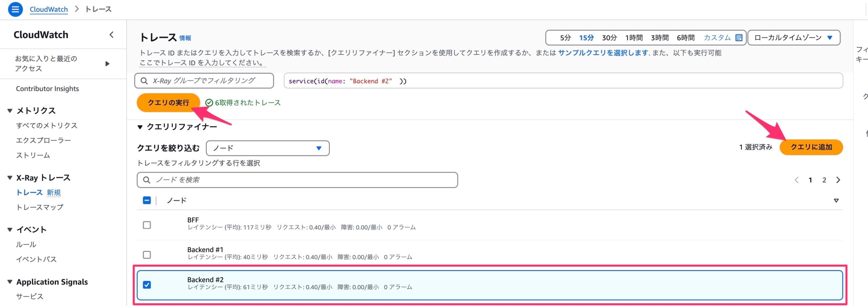The image size is (868, 306).
Task: Open the 情報 link beside トレース title
Action: coord(185,38)
